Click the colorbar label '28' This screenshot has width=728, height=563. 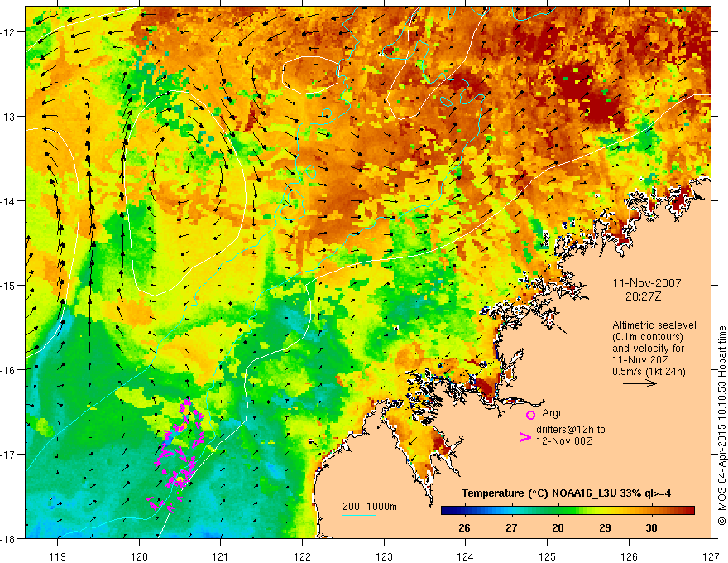(x=558, y=527)
